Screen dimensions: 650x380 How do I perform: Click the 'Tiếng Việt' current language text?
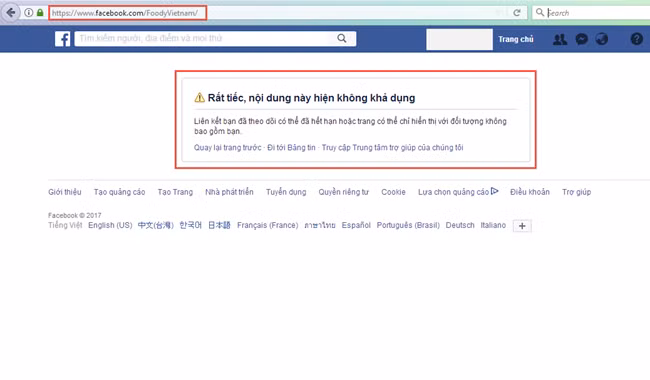(x=65, y=225)
